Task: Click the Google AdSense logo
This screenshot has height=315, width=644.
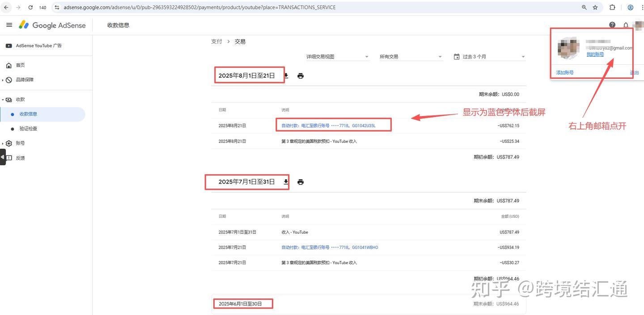Action: click(x=52, y=25)
